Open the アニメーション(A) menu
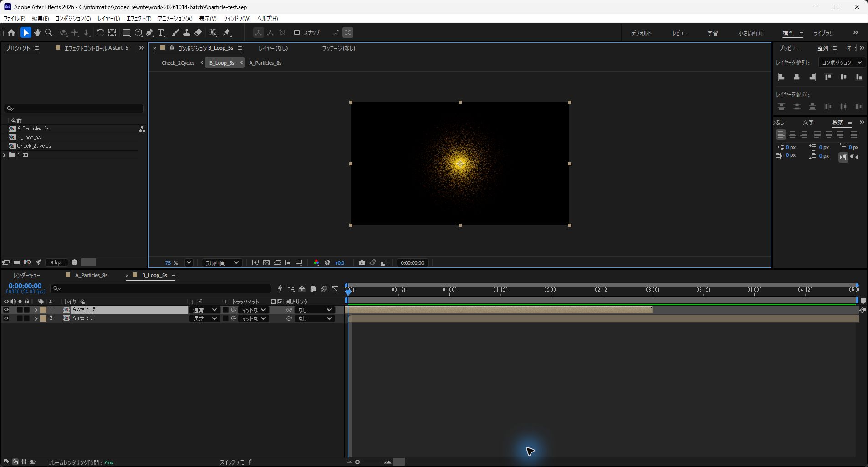Screen dimensions: 868x467 click(175, 18)
